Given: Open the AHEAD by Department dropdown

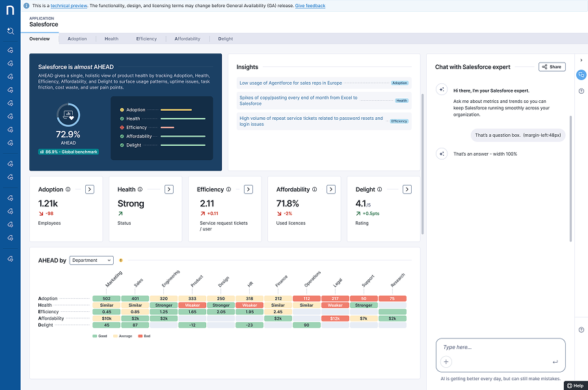Looking at the screenshot, I should pyautogui.click(x=92, y=260).
